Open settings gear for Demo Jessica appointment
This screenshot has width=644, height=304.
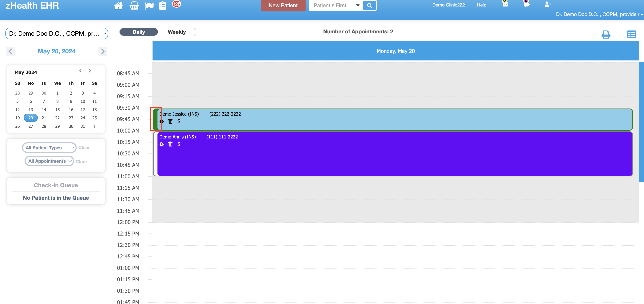(x=162, y=121)
